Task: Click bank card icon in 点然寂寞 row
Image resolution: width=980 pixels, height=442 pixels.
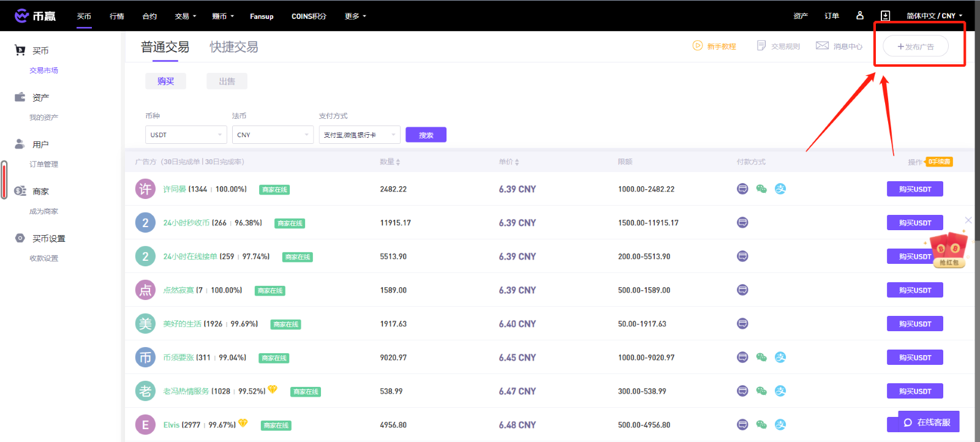Action: point(742,290)
